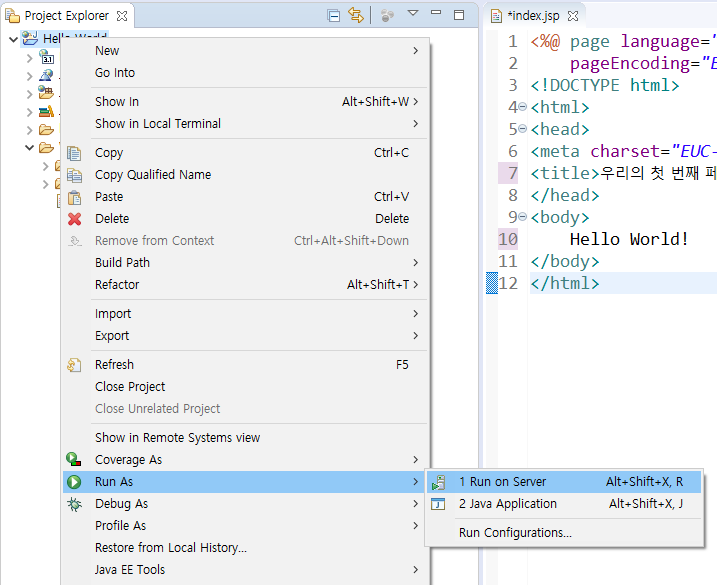Image resolution: width=717 pixels, height=585 pixels.
Task: Click the Copy Qualified Name icon
Action: [74, 175]
